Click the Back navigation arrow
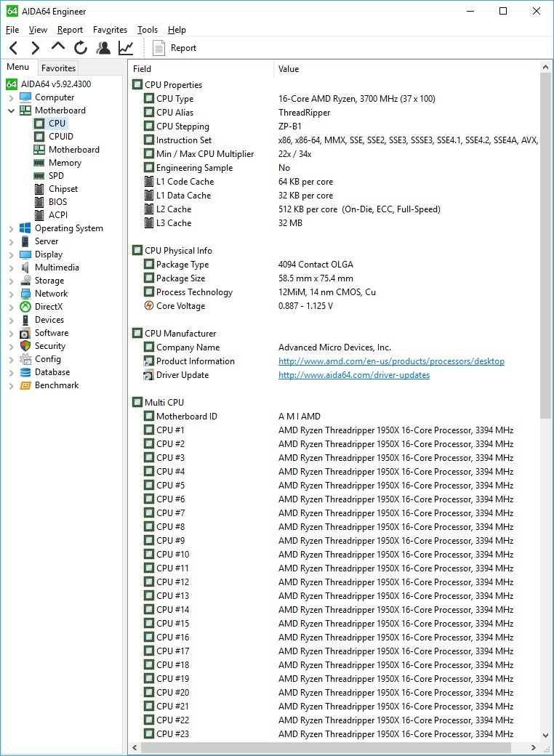The height and width of the screenshot is (756, 554). point(14,48)
